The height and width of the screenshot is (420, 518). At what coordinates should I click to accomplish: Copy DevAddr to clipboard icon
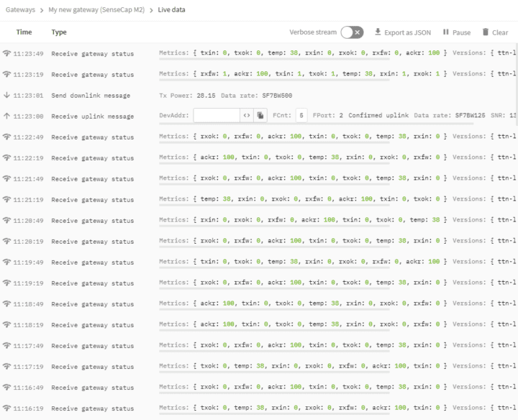260,115
